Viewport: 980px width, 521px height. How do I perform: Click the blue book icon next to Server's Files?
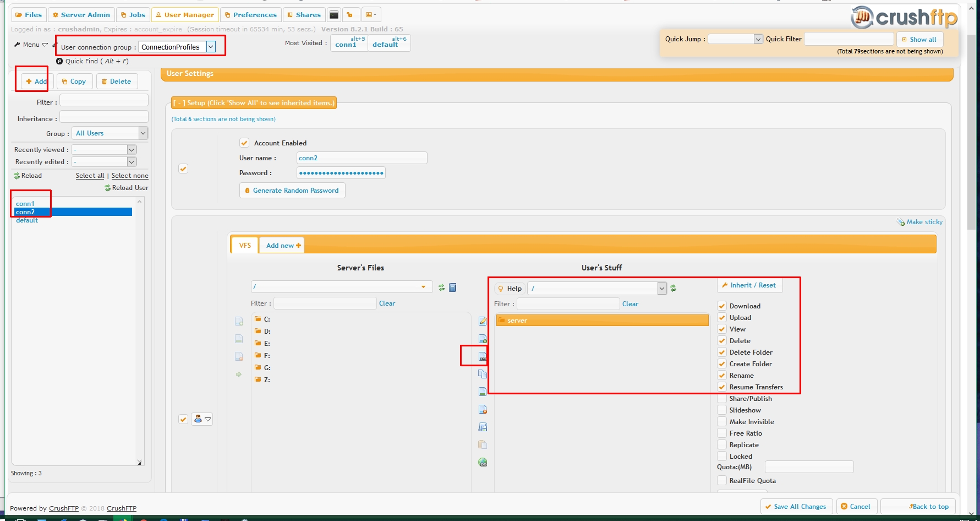pos(453,287)
